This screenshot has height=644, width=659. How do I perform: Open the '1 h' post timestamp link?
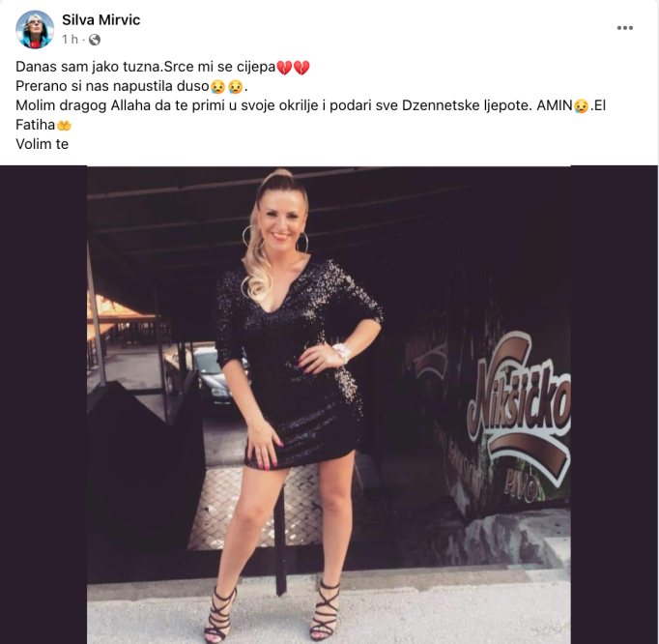coord(70,40)
